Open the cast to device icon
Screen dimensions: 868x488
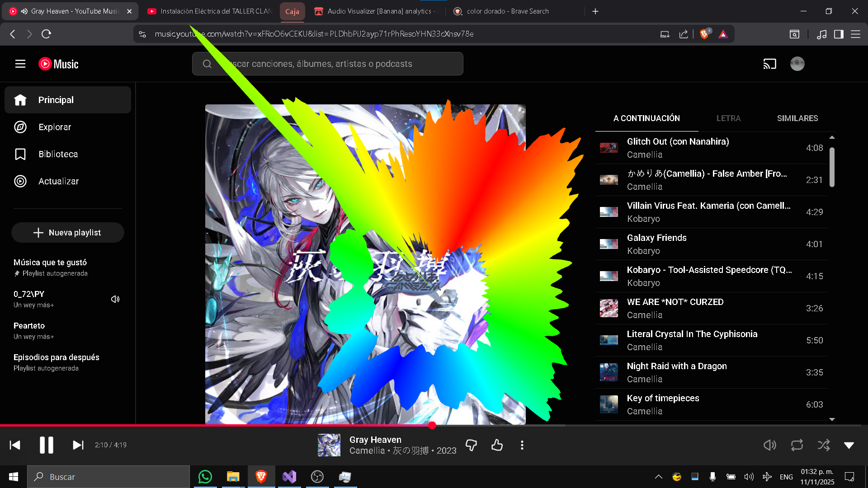point(769,64)
